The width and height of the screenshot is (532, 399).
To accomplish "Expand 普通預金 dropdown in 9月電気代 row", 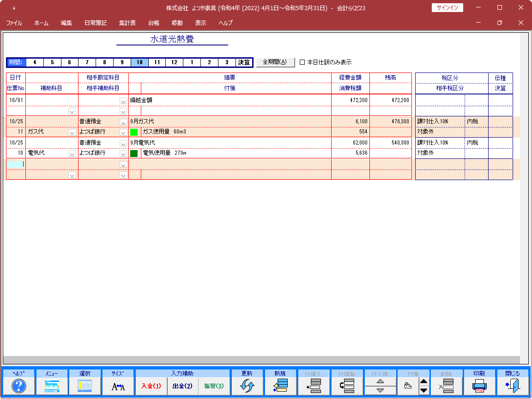I will pos(123,143).
